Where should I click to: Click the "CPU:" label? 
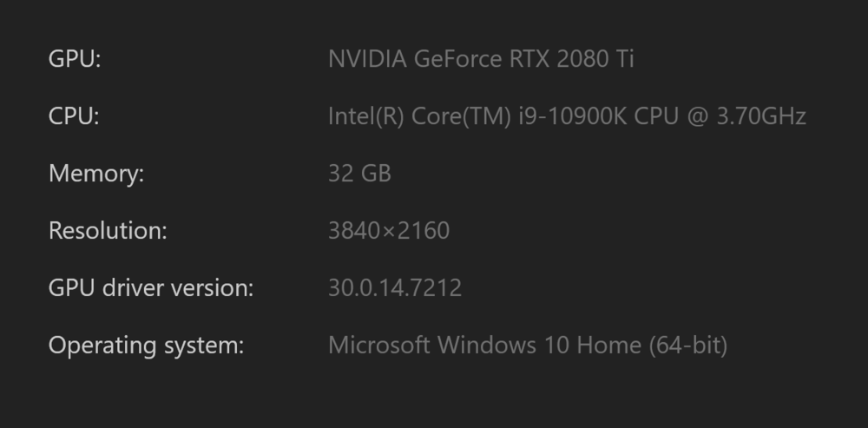click(x=74, y=116)
